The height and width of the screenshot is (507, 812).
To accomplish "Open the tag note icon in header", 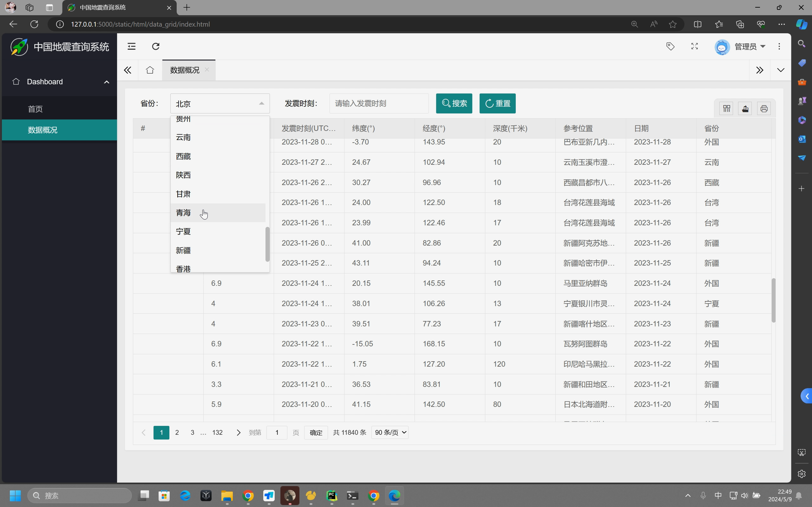I will click(670, 46).
